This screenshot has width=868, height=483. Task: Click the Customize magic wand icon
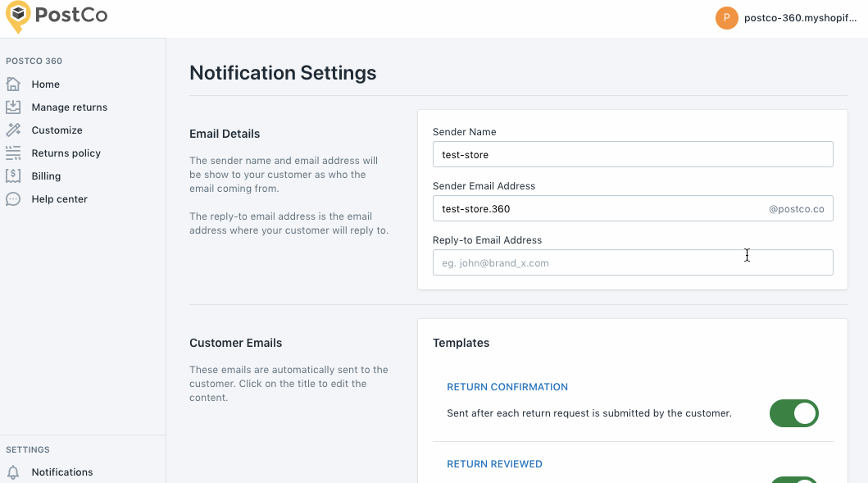pos(13,130)
